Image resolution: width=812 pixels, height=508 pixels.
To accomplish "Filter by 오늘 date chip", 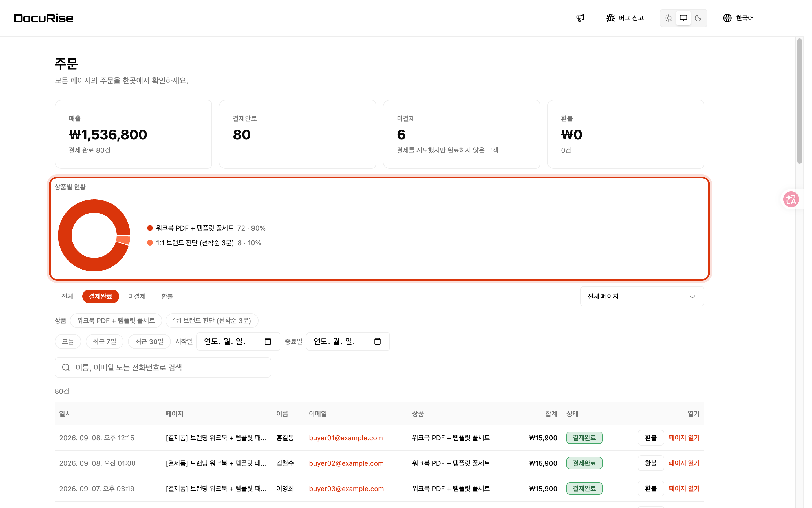I will (x=68, y=341).
